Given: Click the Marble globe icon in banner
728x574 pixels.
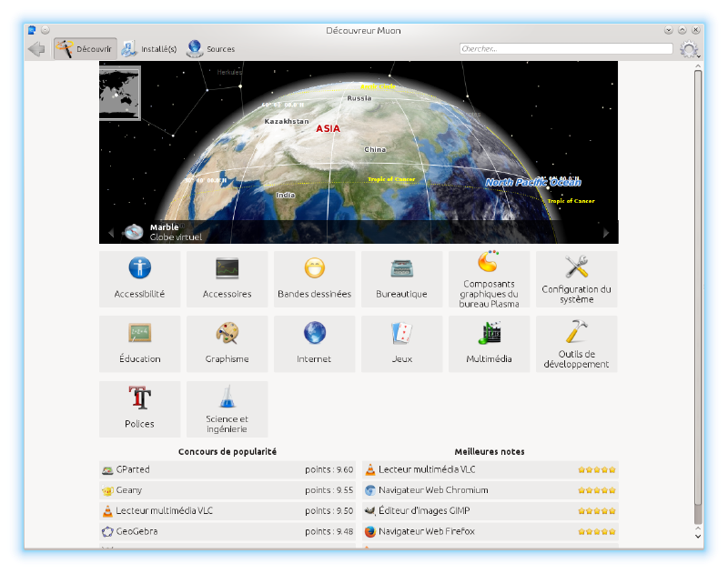Looking at the screenshot, I should pyautogui.click(x=134, y=232).
